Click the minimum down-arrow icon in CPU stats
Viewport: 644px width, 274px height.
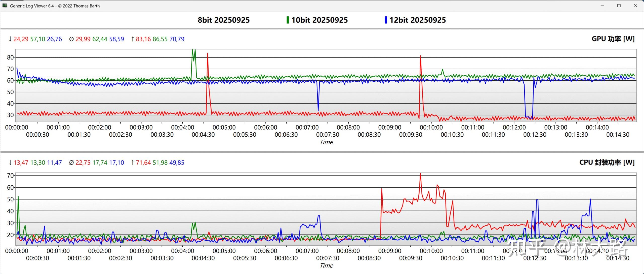tap(10, 162)
